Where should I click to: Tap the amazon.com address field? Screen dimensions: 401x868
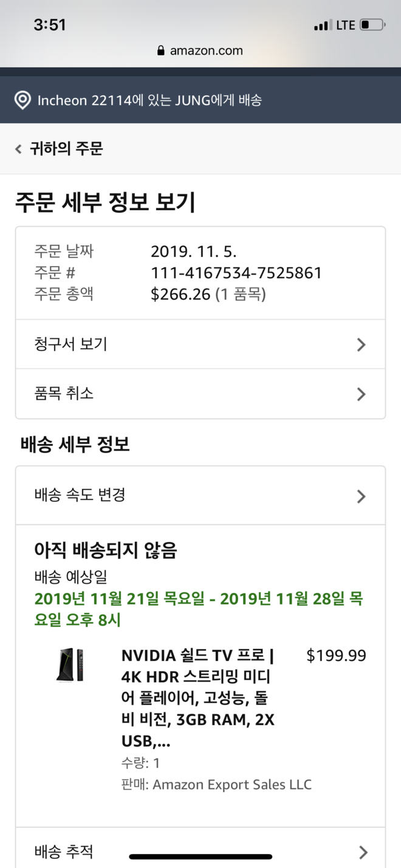[206, 51]
